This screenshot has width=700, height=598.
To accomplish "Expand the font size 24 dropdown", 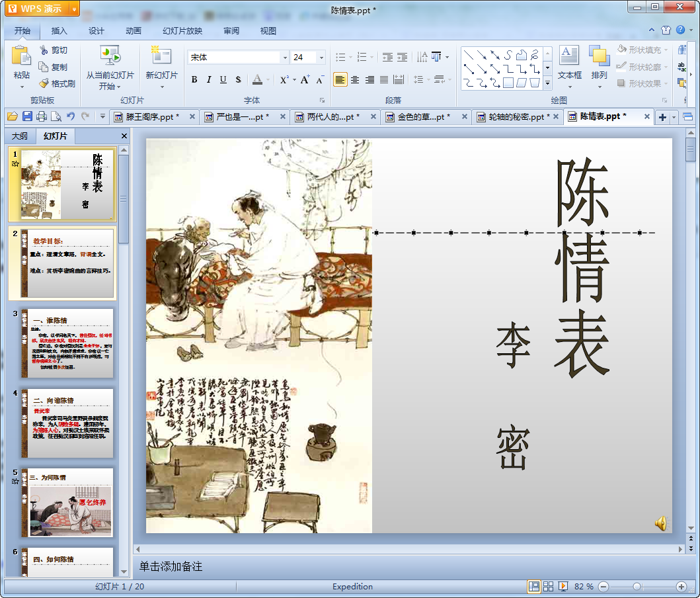I will [x=321, y=58].
